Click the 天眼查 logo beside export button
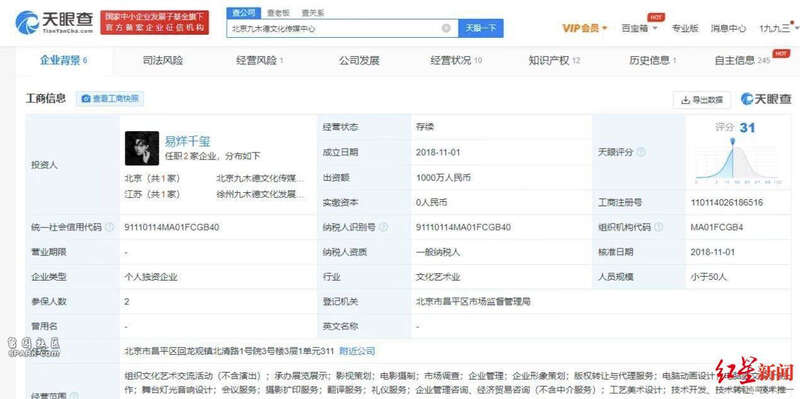 tap(766, 99)
